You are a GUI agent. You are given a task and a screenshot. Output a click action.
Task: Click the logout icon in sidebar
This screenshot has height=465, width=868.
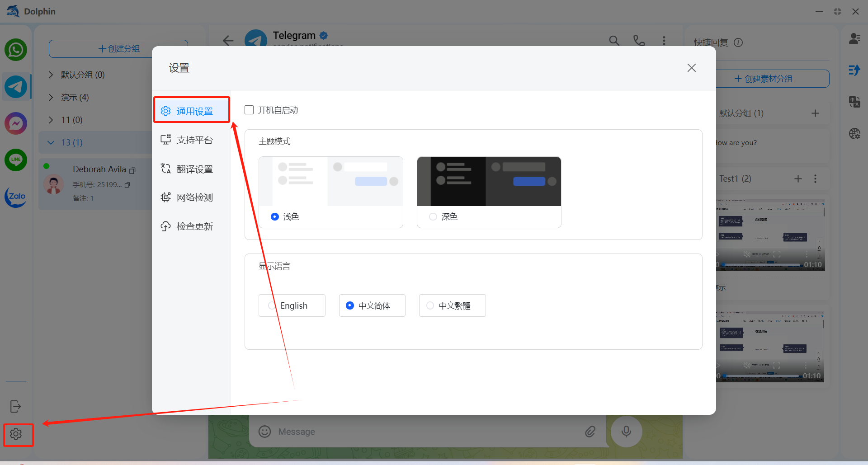[x=16, y=406]
